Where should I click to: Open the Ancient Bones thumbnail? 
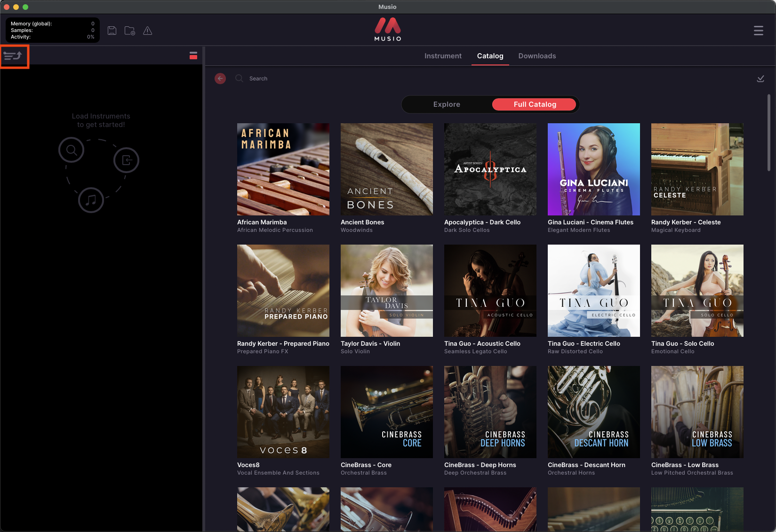coord(387,169)
